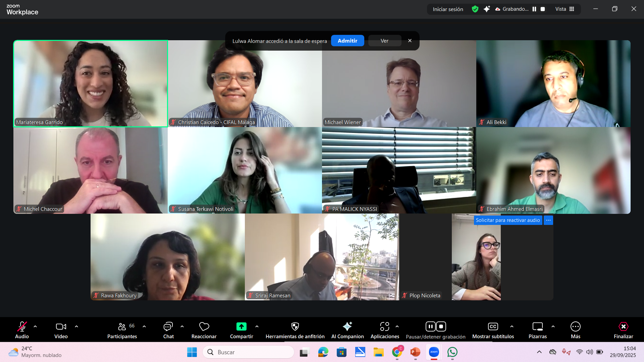Click the green Compartir share icon

(241, 327)
